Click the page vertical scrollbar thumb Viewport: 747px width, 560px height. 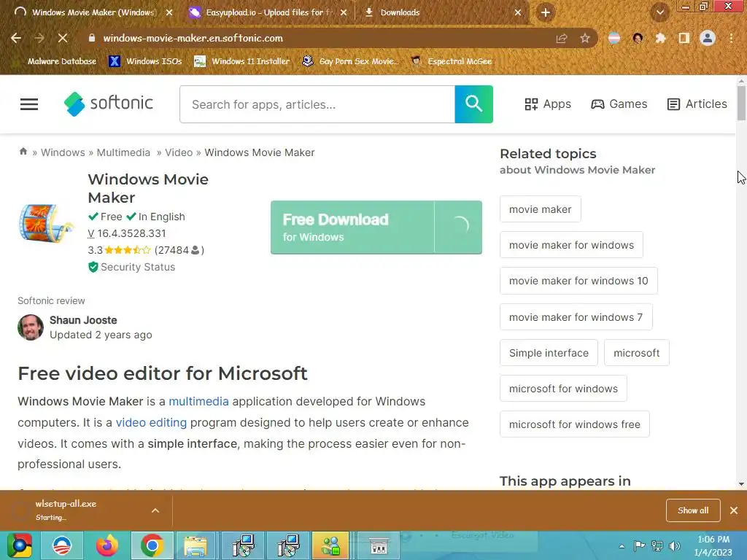741,102
